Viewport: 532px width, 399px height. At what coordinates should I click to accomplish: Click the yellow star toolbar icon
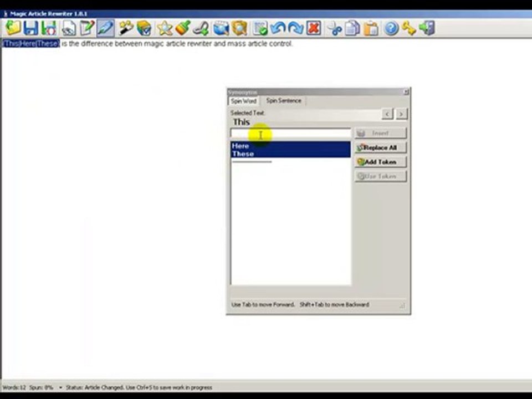[165, 28]
